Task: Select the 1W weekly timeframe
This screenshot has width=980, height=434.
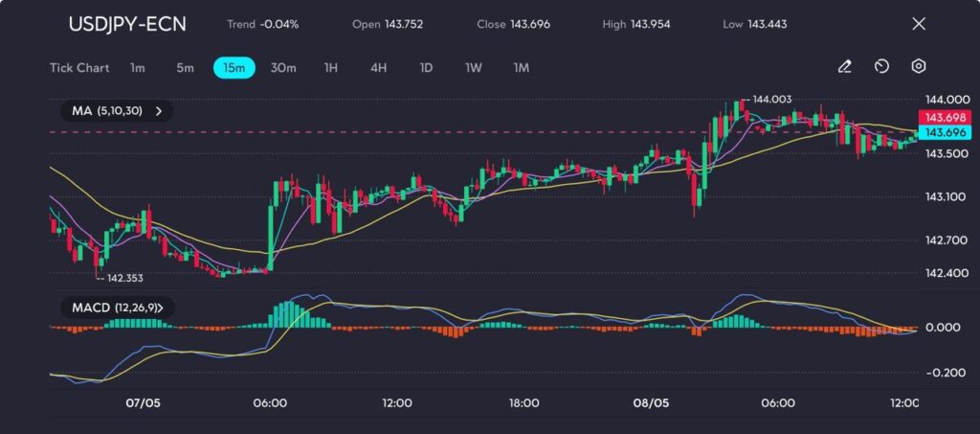Action: pyautogui.click(x=474, y=68)
